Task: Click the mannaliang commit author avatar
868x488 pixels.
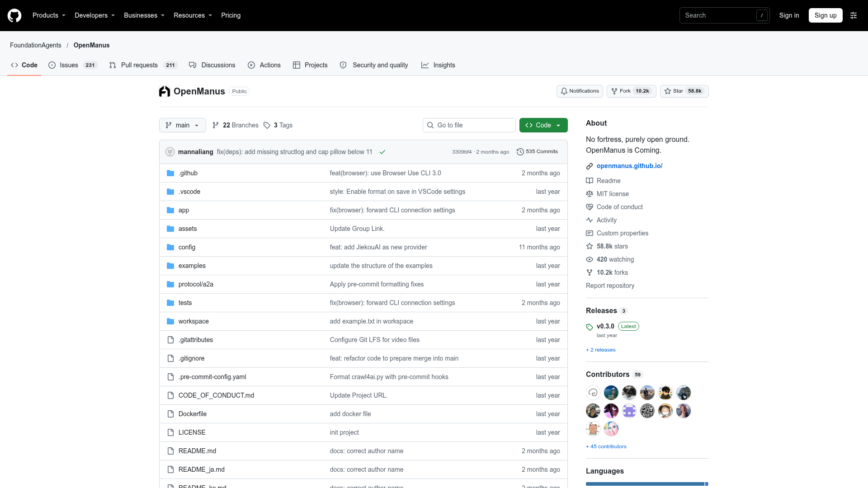Action: pyautogui.click(x=170, y=152)
